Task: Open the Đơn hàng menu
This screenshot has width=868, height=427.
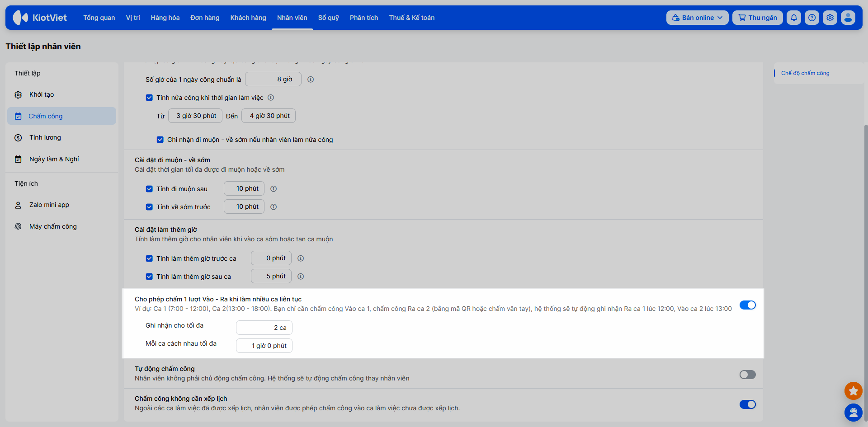Action: pyautogui.click(x=205, y=18)
